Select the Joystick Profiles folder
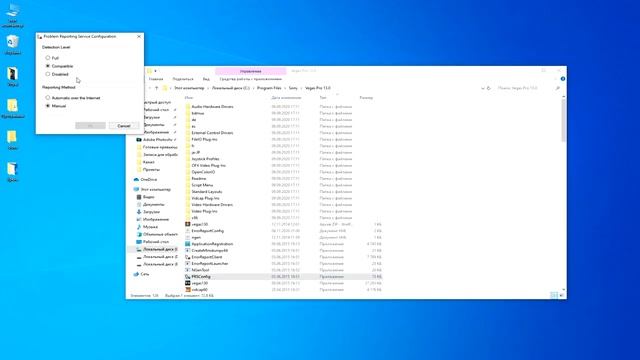 205,159
